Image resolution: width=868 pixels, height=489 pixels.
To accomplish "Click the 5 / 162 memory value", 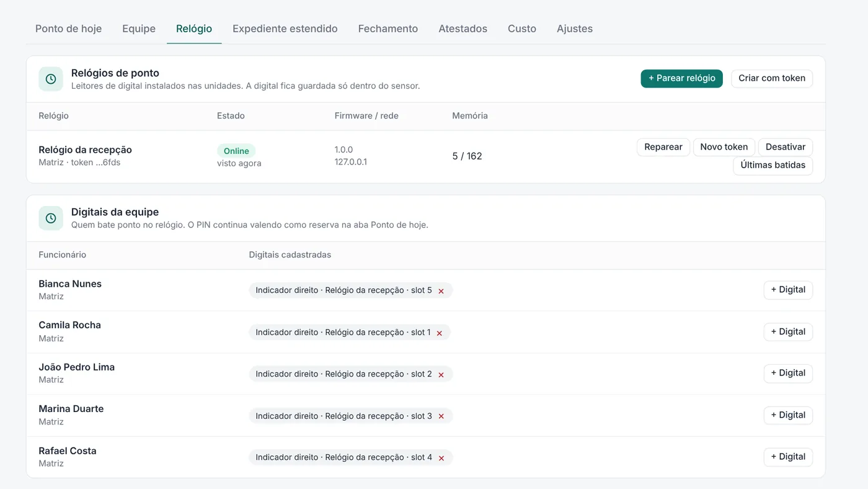I will pos(467,156).
